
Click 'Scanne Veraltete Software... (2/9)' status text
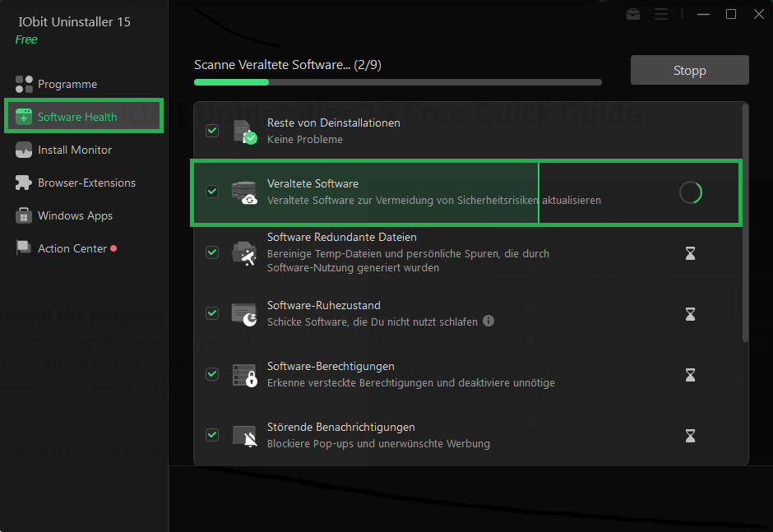tap(288, 65)
